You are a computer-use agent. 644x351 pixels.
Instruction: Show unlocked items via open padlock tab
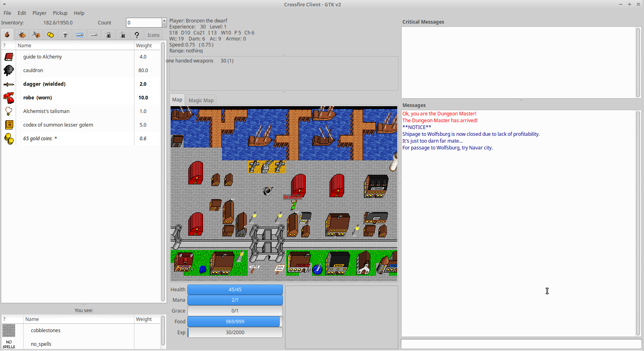point(123,35)
